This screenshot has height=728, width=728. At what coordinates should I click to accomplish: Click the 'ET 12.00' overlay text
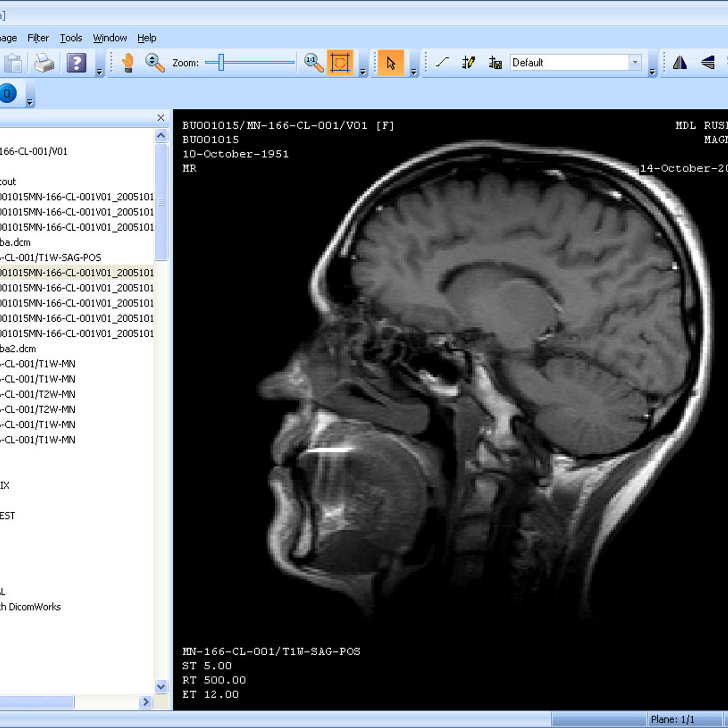click(x=210, y=694)
